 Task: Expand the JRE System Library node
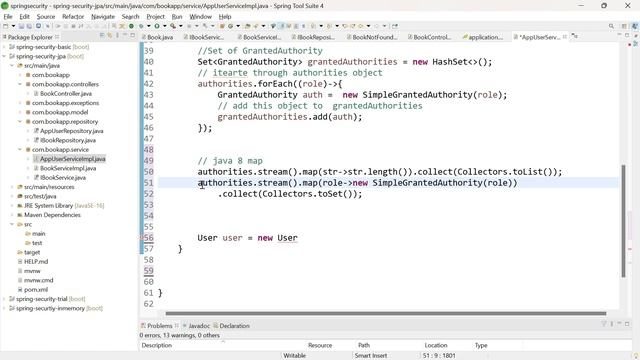tap(12, 206)
